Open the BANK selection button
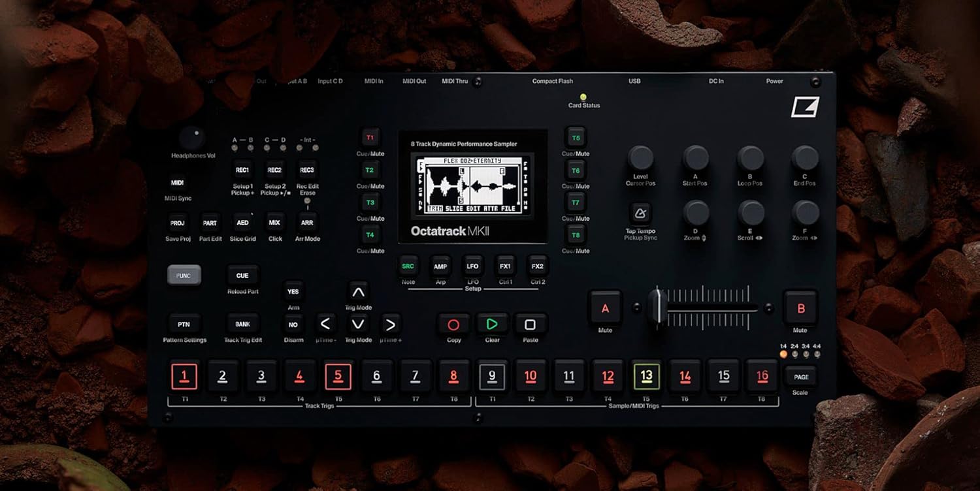The width and height of the screenshot is (980, 491). click(x=242, y=325)
